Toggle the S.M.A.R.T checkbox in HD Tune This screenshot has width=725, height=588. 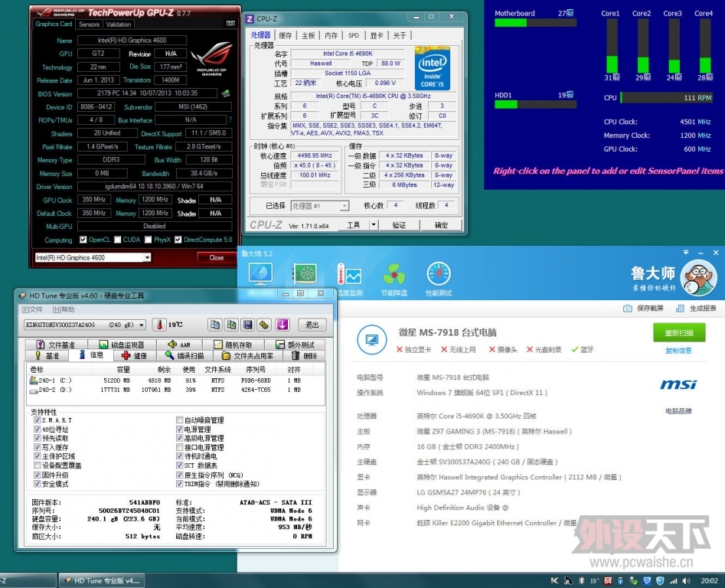pyautogui.click(x=37, y=420)
